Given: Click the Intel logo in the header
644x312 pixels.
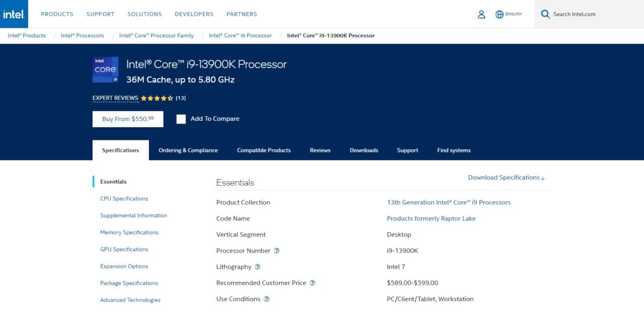Looking at the screenshot, I should pos(14,14).
